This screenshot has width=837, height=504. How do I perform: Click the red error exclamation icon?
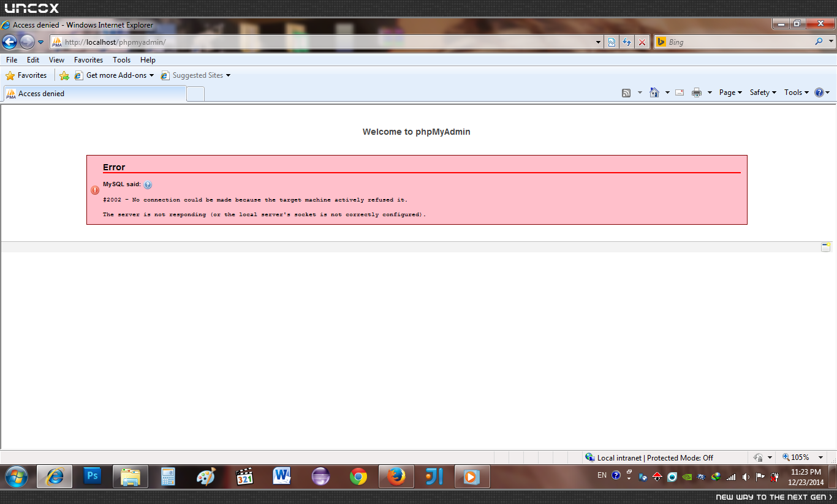click(x=95, y=190)
